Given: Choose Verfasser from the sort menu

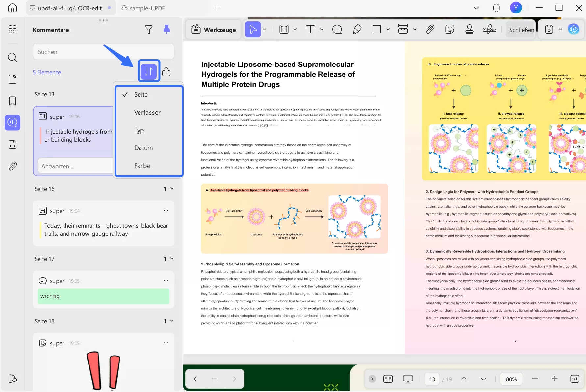Looking at the screenshot, I should [x=147, y=113].
